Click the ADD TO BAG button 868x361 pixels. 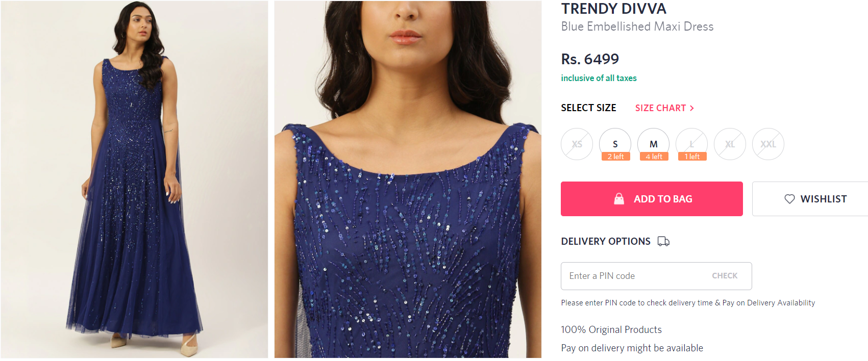[x=652, y=199]
